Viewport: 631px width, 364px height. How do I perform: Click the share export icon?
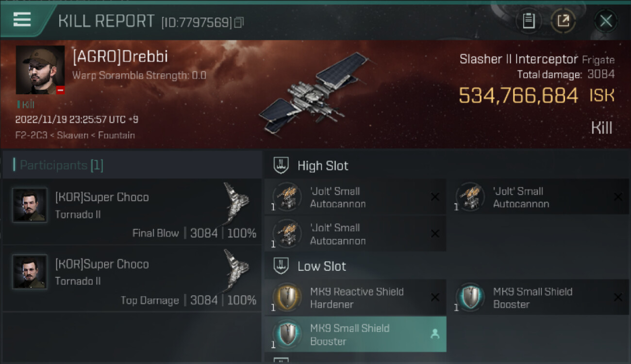[563, 21]
